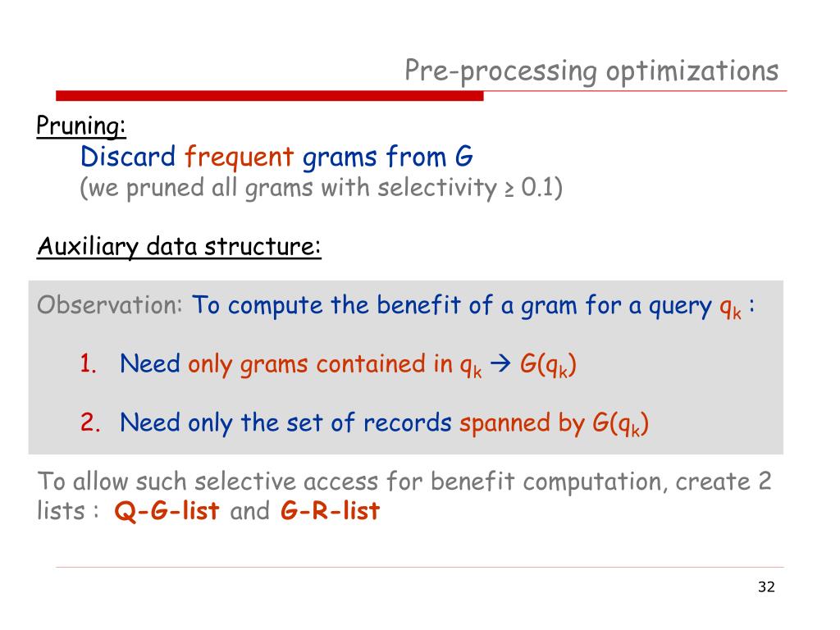Screen dimensions: 840x630
Task: Click the slide number 32
Action: 766,587
